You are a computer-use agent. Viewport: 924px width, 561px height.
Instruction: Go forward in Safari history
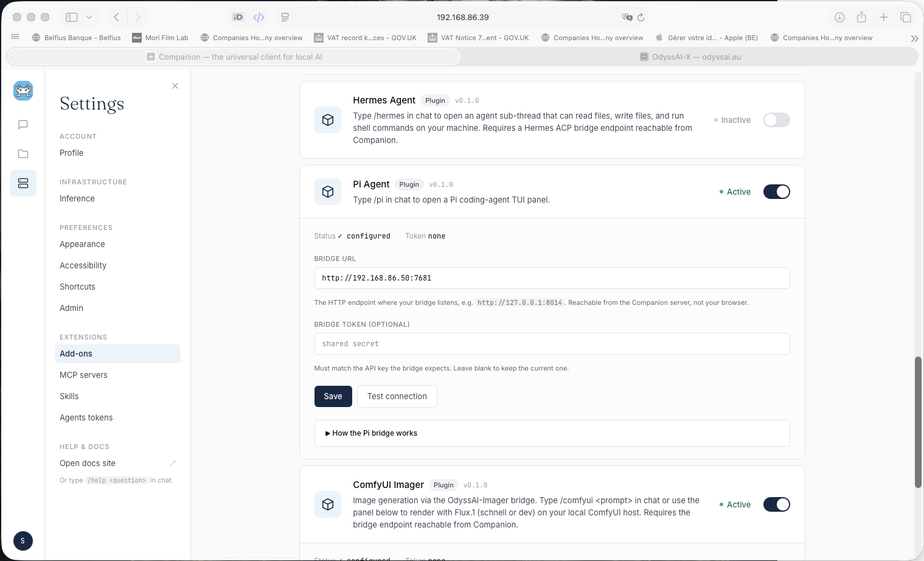pyautogui.click(x=137, y=17)
